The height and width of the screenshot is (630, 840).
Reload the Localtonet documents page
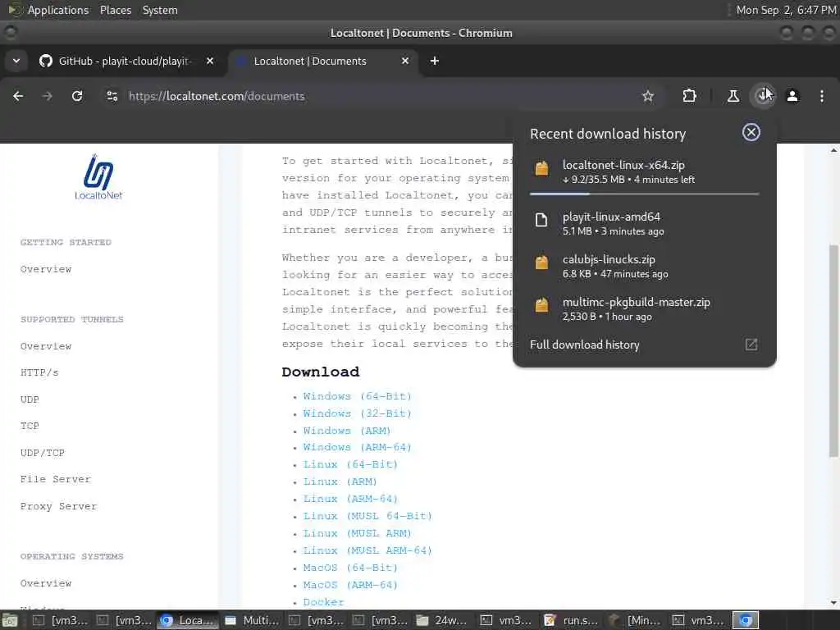point(77,96)
